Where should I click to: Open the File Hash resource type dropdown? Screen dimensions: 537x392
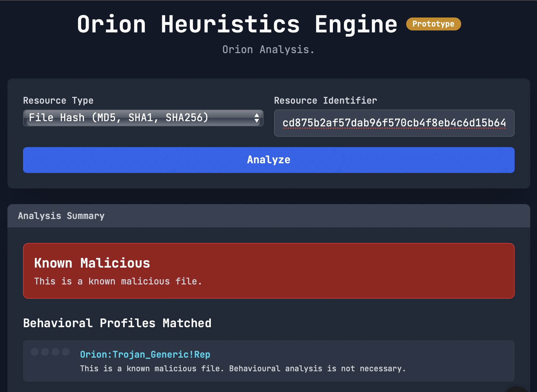pyautogui.click(x=143, y=118)
